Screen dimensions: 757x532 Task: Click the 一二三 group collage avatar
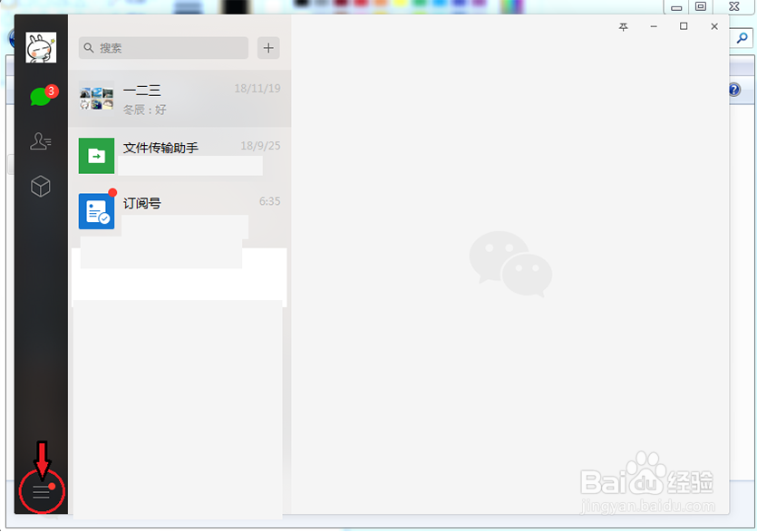click(97, 99)
